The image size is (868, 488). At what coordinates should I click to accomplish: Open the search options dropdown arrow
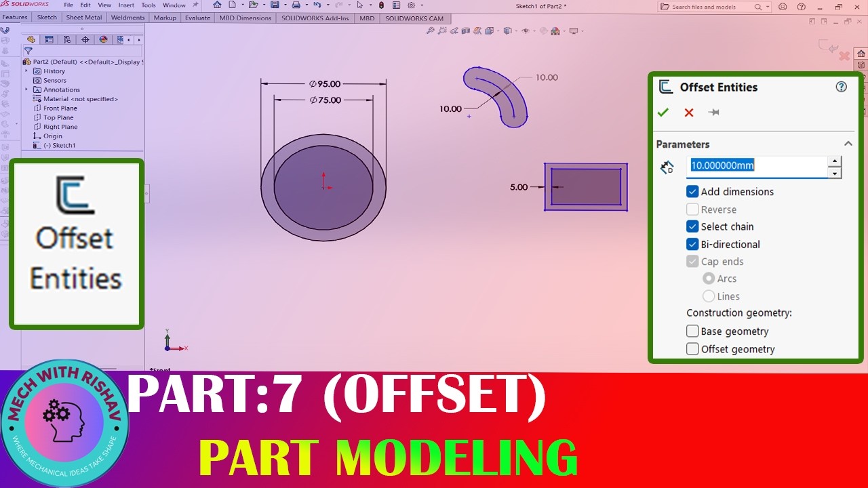click(768, 7)
